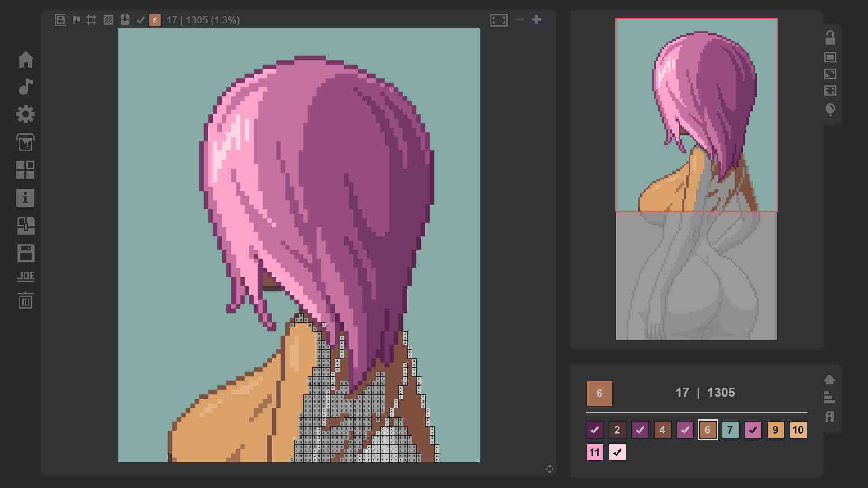868x488 pixels.
Task: Select palette color number 10
Action: [x=798, y=430]
